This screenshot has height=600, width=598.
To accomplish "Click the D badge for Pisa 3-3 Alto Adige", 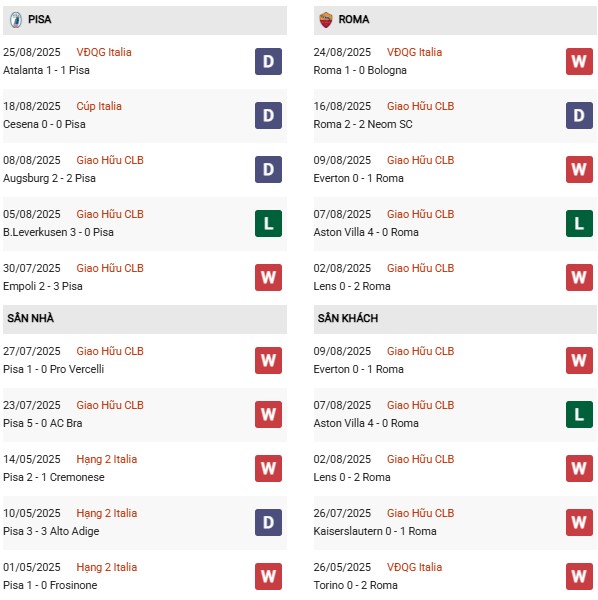I will 268,522.
